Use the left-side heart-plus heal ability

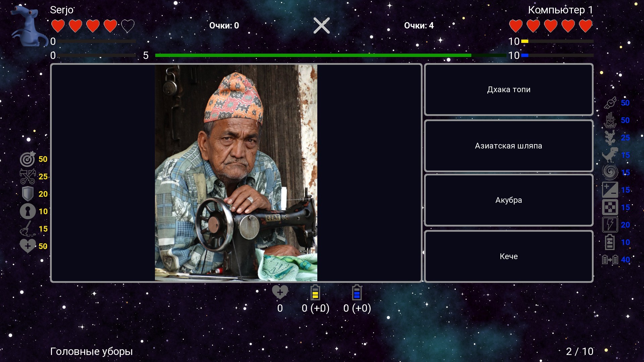coord(28,246)
